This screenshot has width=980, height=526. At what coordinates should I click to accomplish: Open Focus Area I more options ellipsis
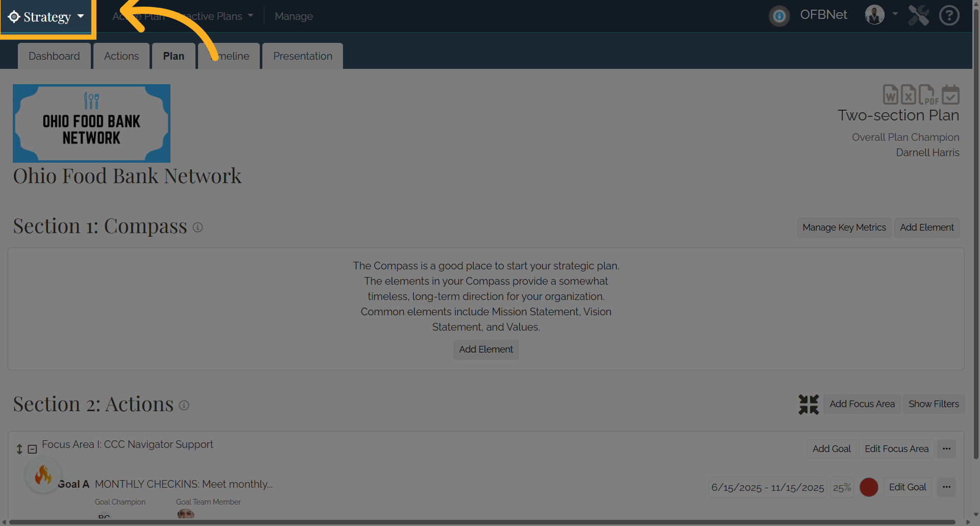pyautogui.click(x=946, y=449)
